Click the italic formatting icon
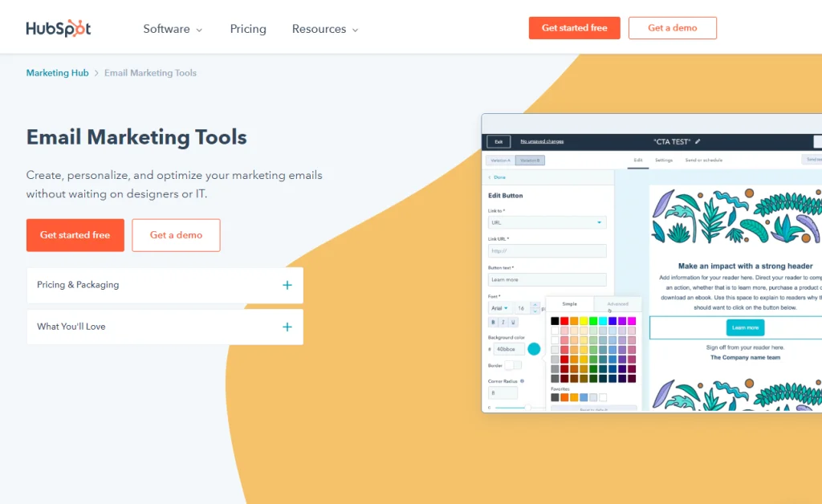This screenshot has height=504, width=822. 503,322
